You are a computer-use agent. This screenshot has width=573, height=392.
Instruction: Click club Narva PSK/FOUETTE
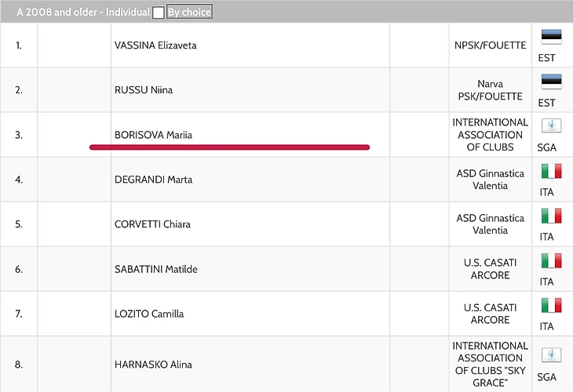click(x=490, y=90)
